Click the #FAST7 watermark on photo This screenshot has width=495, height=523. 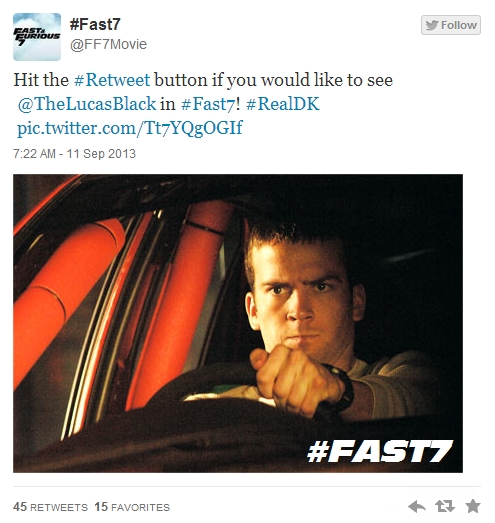pyautogui.click(x=380, y=451)
